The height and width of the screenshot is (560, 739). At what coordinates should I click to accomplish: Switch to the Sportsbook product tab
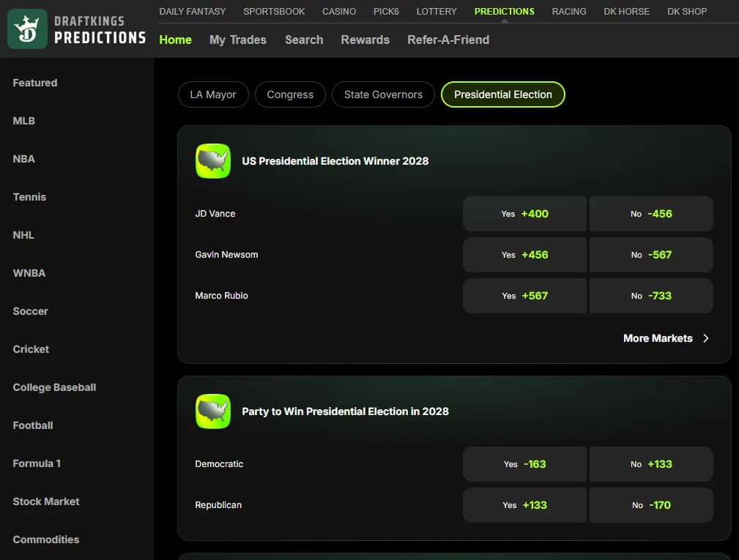coord(274,11)
